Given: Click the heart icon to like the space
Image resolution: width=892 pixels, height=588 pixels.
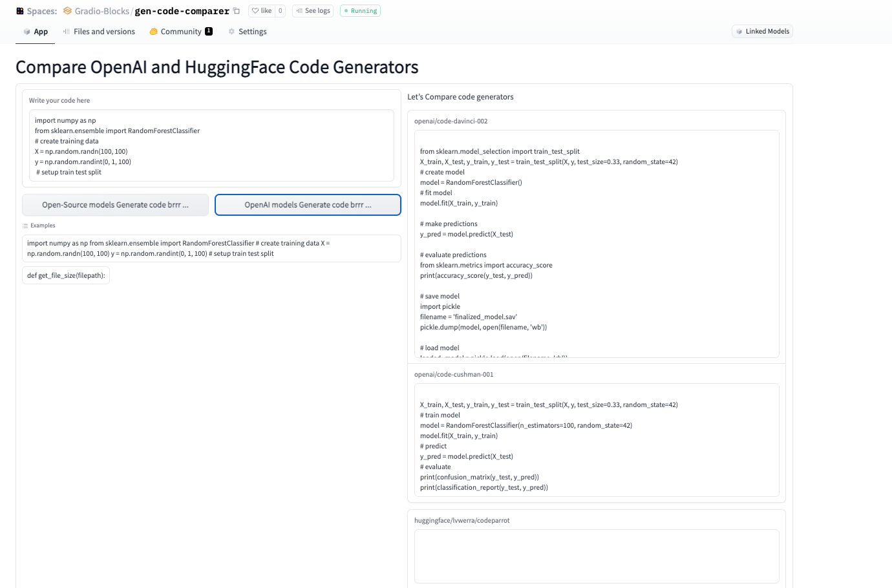Looking at the screenshot, I should click(x=257, y=10).
